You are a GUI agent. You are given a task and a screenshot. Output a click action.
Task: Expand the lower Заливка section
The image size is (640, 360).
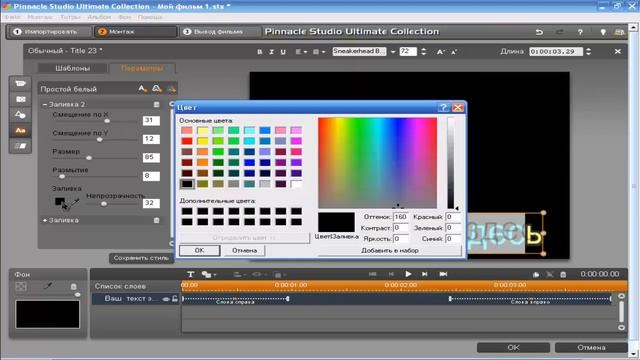44,220
